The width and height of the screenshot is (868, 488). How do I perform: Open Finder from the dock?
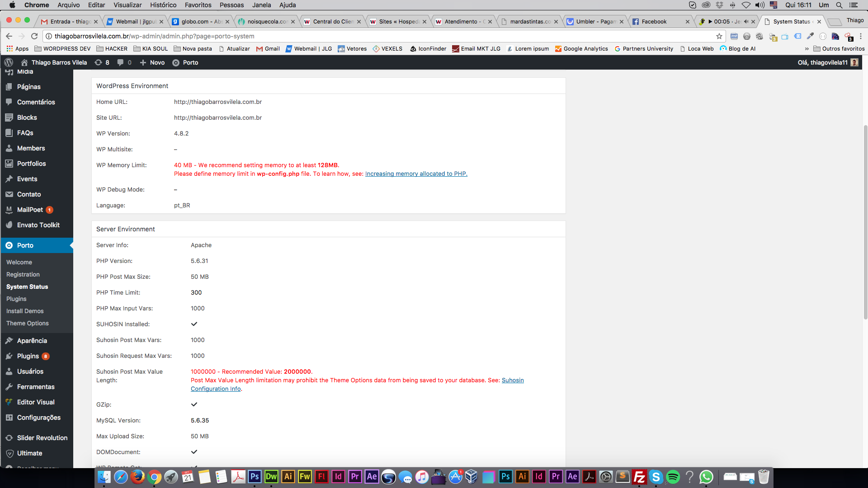(x=104, y=477)
